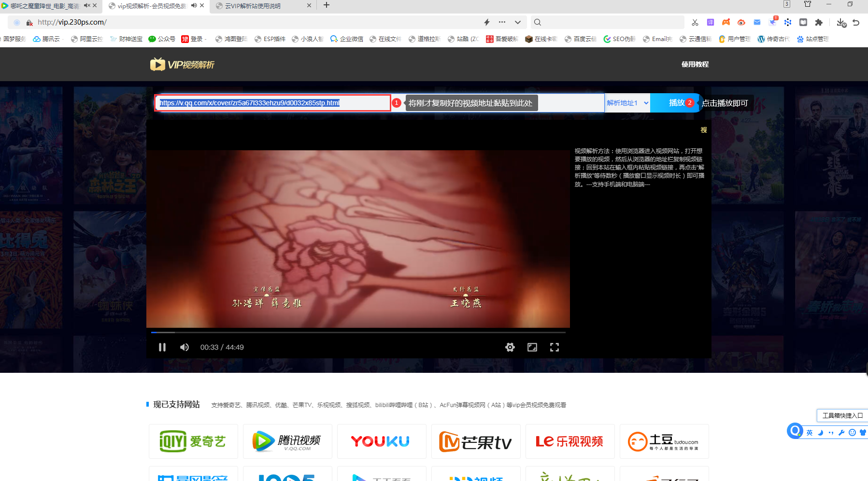Expand the 解析地址1 dropdown
The height and width of the screenshot is (481, 868).
tap(627, 103)
